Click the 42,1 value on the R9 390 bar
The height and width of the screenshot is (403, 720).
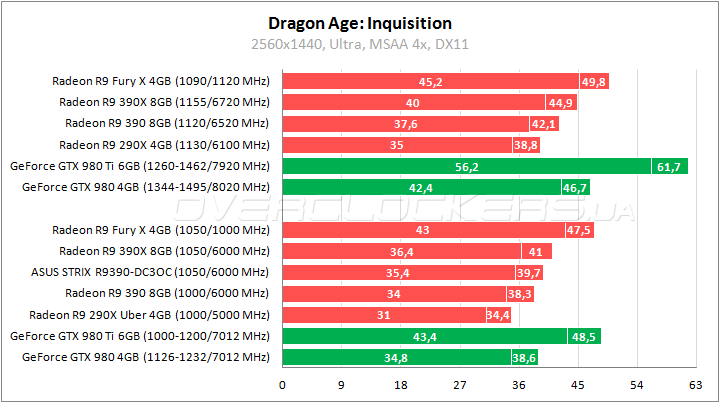coord(544,123)
